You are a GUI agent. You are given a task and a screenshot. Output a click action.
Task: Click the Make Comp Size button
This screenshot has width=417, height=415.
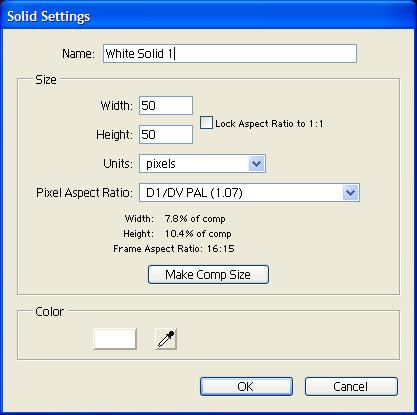tap(208, 275)
